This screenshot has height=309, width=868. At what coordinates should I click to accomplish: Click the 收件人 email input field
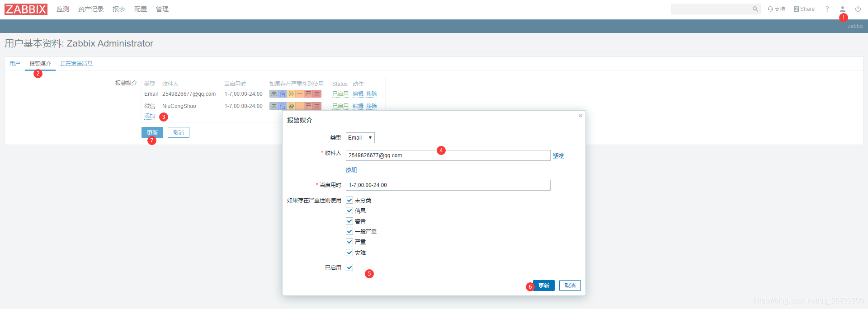click(448, 155)
